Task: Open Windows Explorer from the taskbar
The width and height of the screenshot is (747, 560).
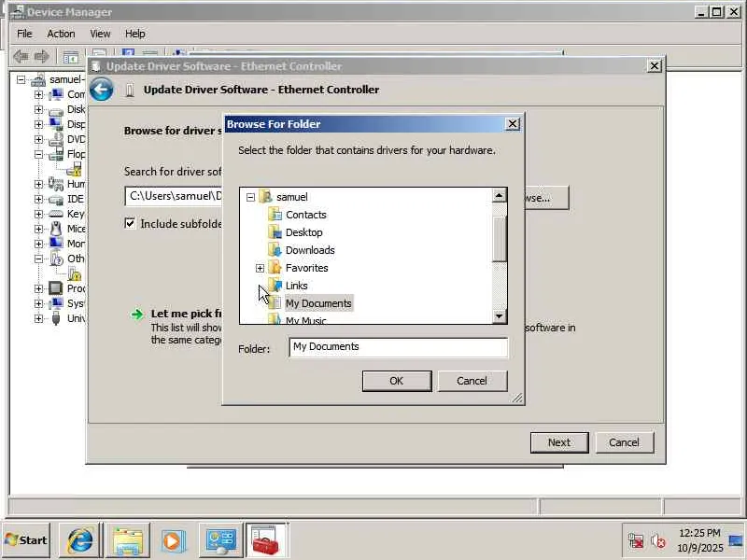Action: pos(127,540)
